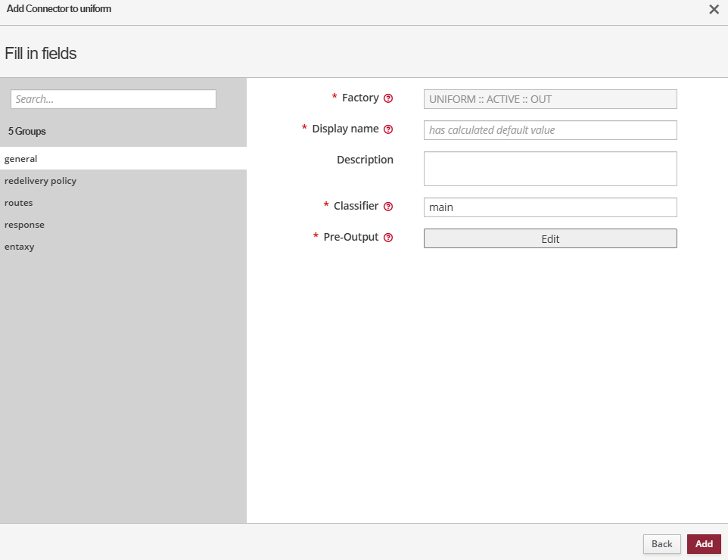Go Back to the previous step

pos(661,544)
